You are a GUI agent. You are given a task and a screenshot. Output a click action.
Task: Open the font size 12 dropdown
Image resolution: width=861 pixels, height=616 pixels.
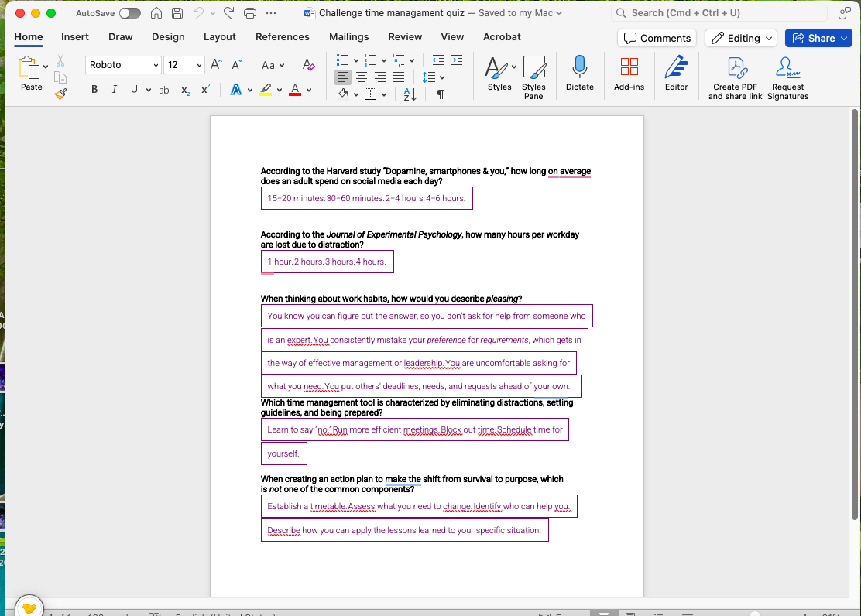point(199,65)
